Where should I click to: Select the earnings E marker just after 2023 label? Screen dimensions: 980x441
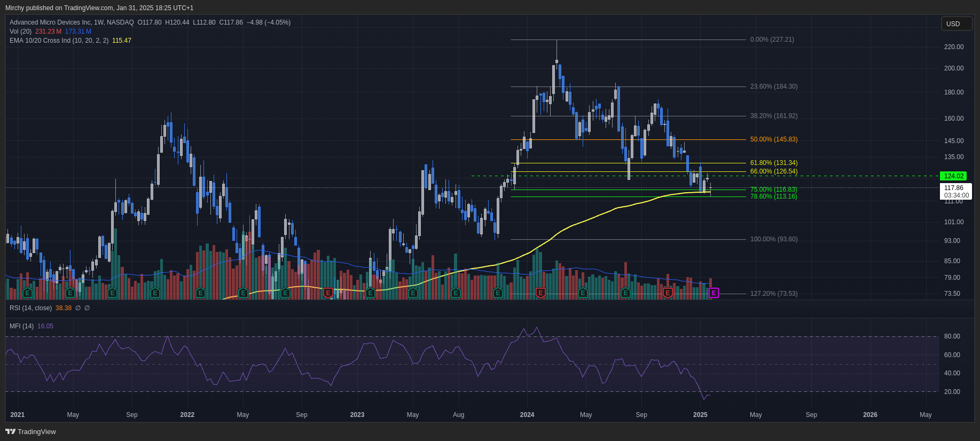(370, 293)
